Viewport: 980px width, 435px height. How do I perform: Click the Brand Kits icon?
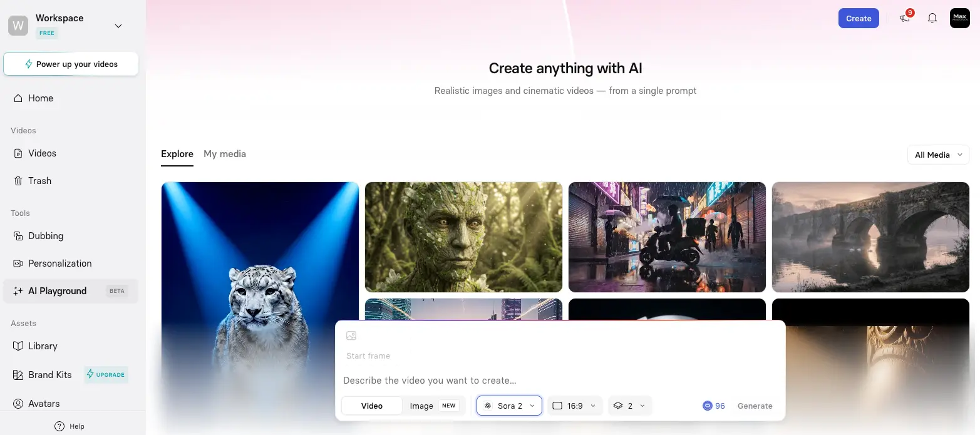[18, 375]
